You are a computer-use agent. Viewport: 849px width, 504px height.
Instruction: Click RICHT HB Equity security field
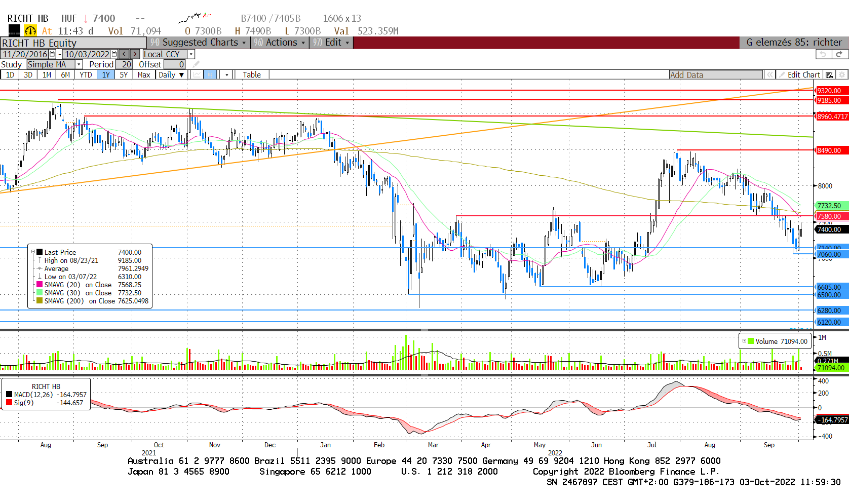click(73, 43)
